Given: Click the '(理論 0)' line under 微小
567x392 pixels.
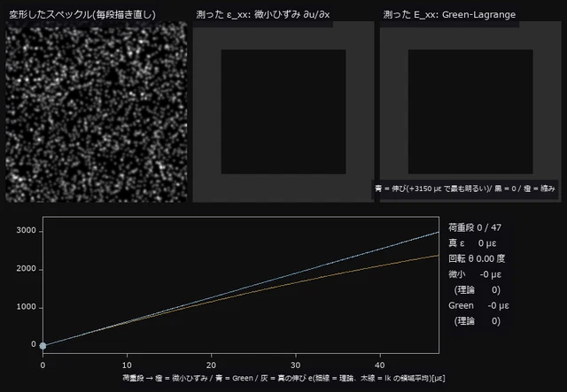Looking at the screenshot, I should click(478, 290).
